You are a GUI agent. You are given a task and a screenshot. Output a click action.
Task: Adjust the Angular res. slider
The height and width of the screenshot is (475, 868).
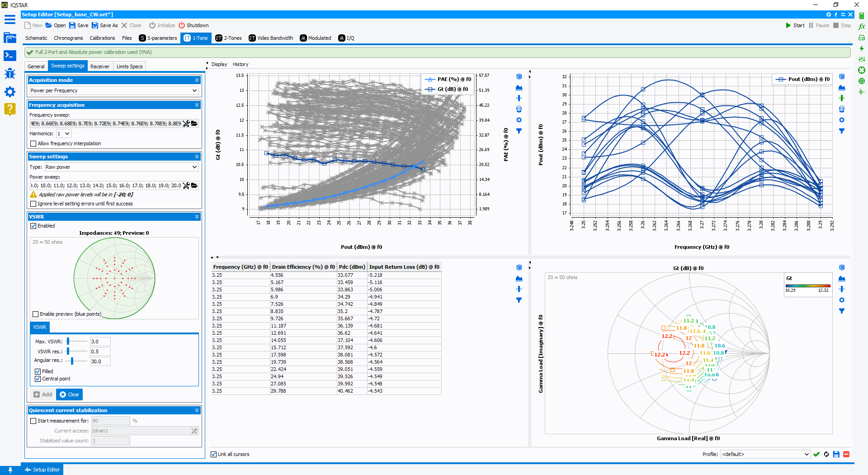(72, 361)
